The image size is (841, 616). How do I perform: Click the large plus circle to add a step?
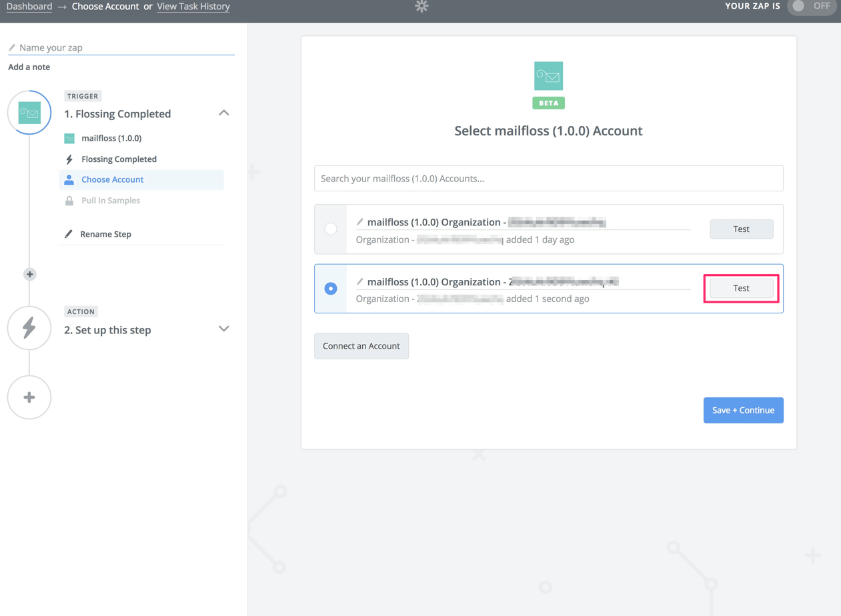tap(29, 397)
